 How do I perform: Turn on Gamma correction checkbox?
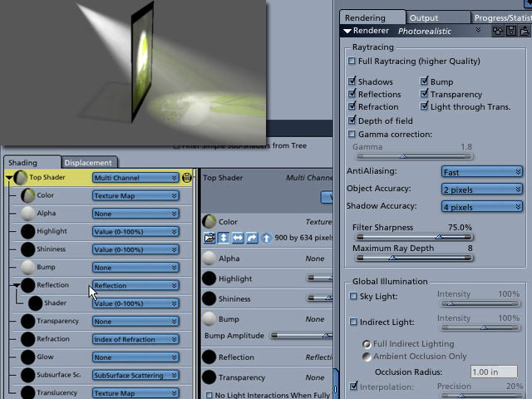point(352,134)
